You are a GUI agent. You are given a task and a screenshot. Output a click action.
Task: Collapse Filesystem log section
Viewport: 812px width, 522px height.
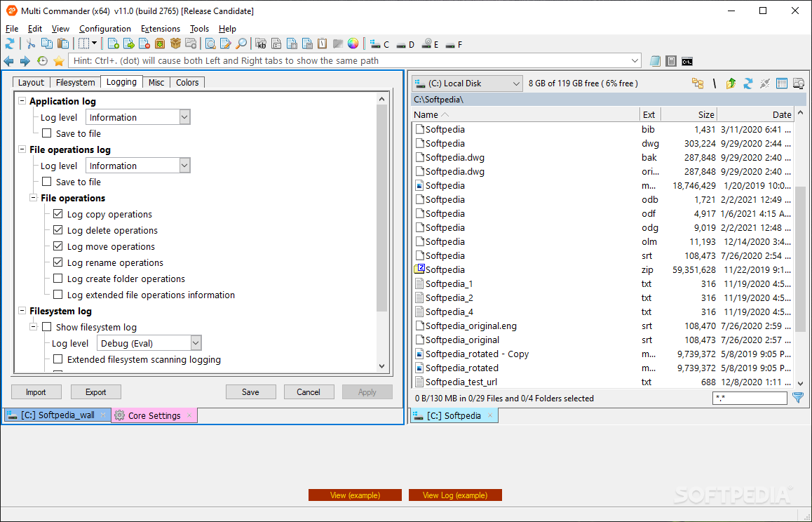coord(22,311)
